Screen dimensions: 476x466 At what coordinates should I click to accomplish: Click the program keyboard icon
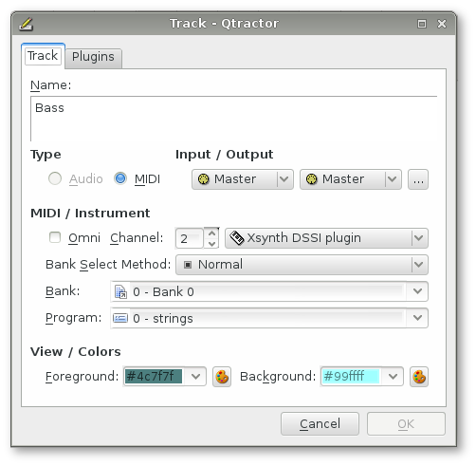(x=120, y=318)
